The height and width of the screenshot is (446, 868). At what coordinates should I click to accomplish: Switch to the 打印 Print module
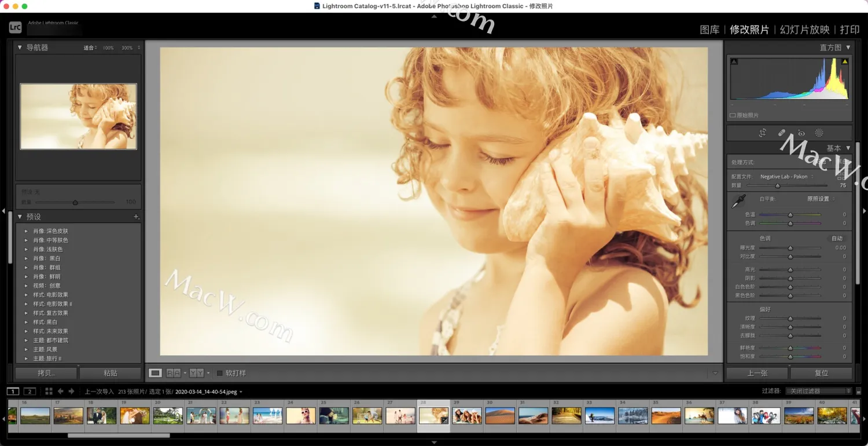point(849,30)
